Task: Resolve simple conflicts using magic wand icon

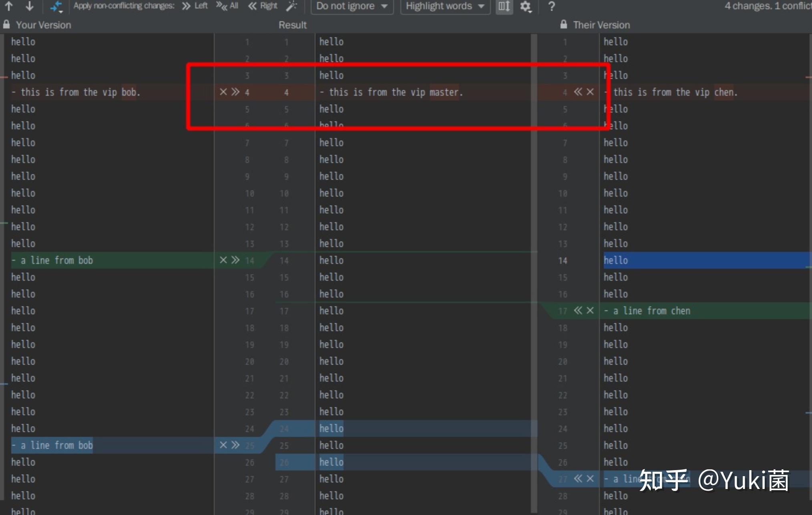Action: point(292,6)
